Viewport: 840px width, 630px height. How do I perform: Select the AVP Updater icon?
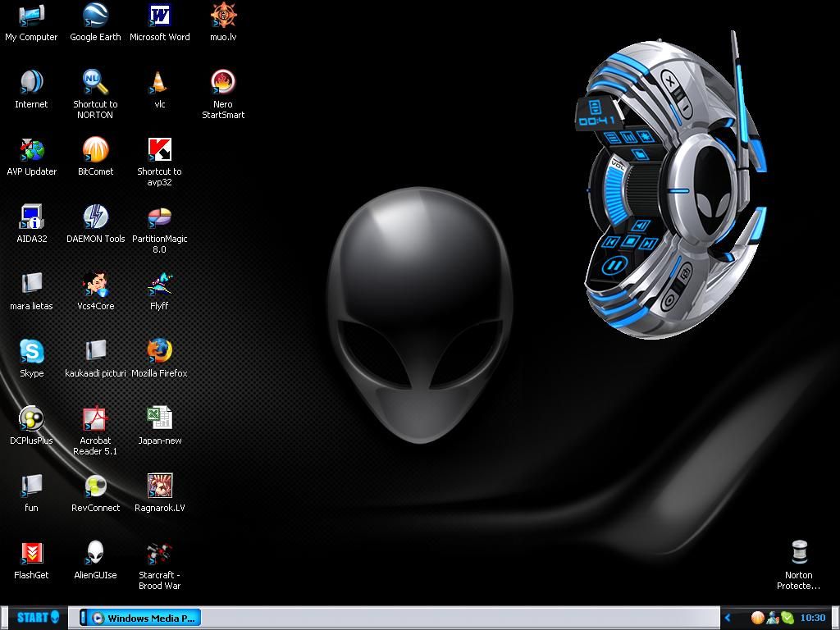pos(32,157)
